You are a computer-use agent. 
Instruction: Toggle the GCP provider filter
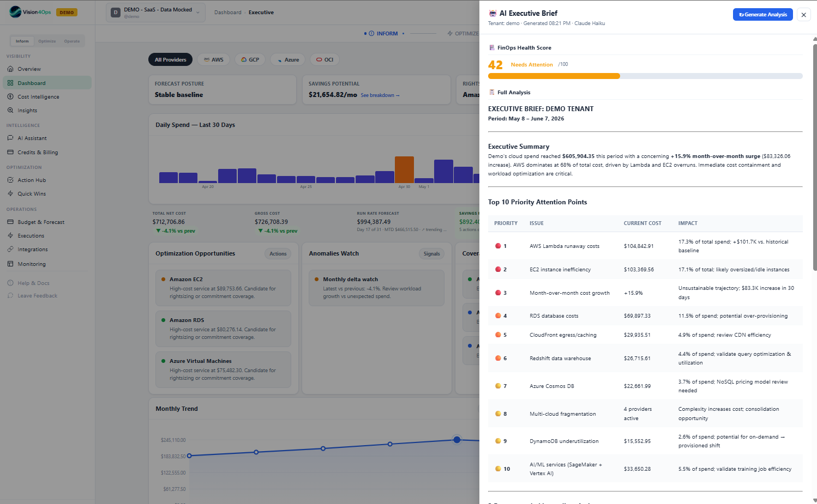pyautogui.click(x=250, y=60)
